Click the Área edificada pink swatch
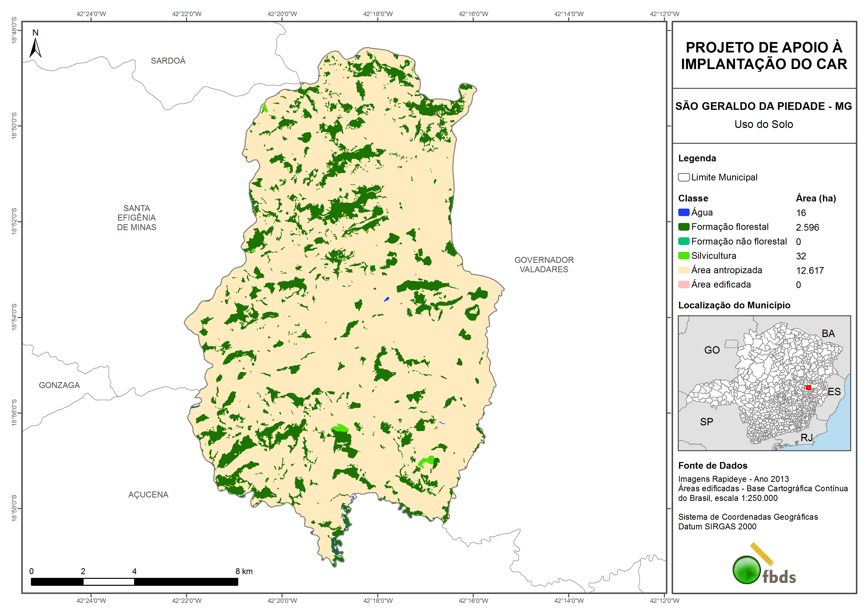868x614 pixels. 683,285
